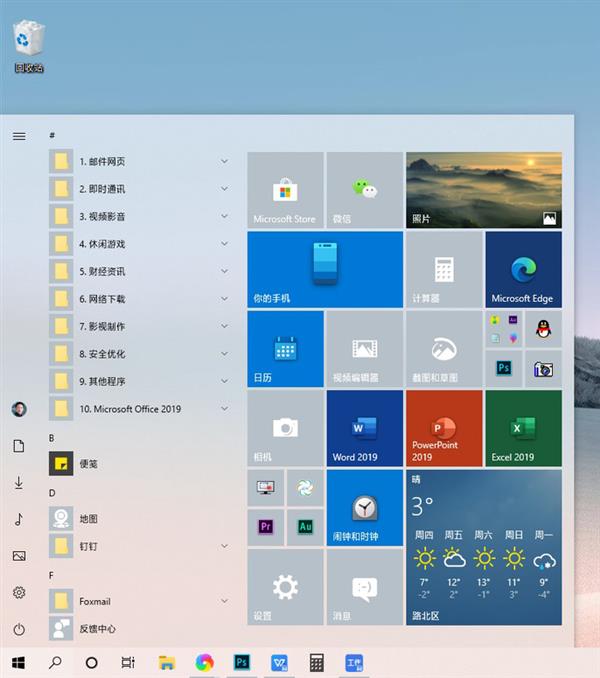Open Excel 2019 tile
The width and height of the screenshot is (600, 678).
tap(522, 428)
